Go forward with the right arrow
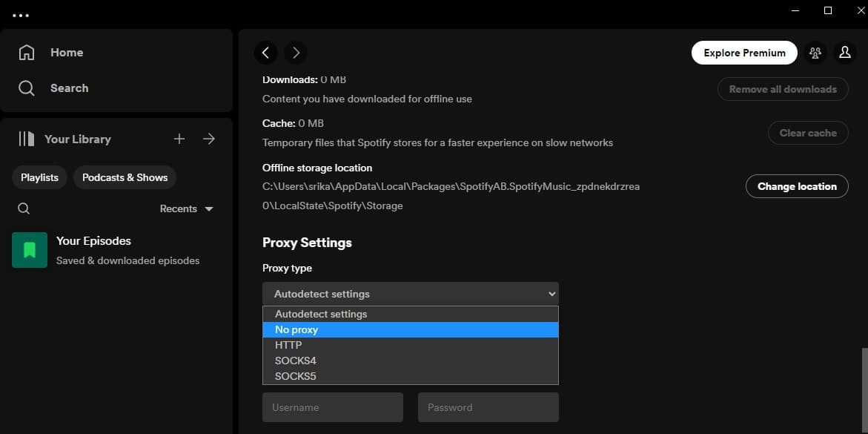 pyautogui.click(x=296, y=53)
